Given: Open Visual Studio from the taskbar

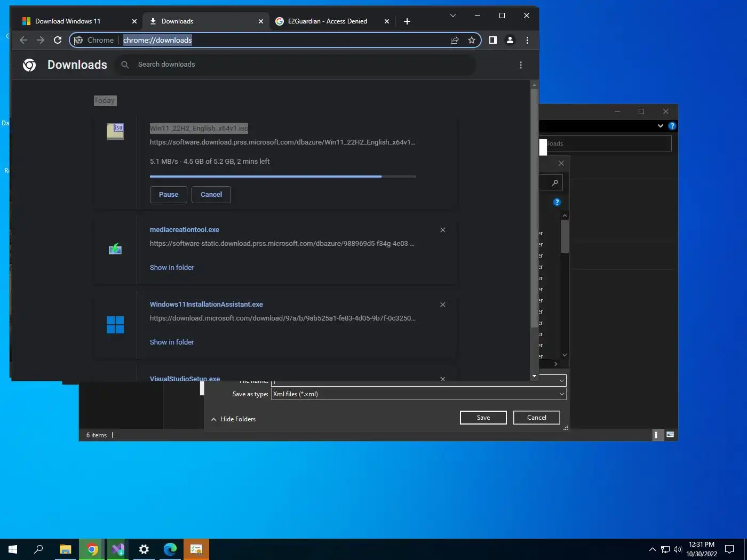Looking at the screenshot, I should coord(118,549).
